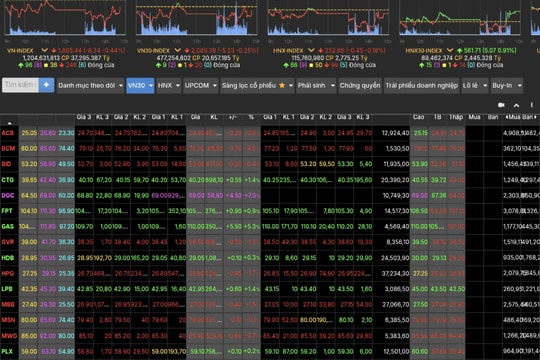Click the CTG change value +0.55
Viewport: 540px width, 360px height.
point(233,180)
